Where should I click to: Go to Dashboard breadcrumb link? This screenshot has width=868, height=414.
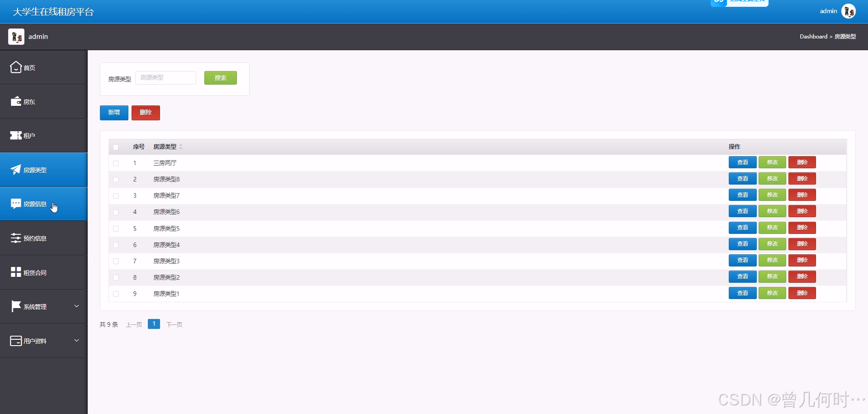(x=813, y=37)
